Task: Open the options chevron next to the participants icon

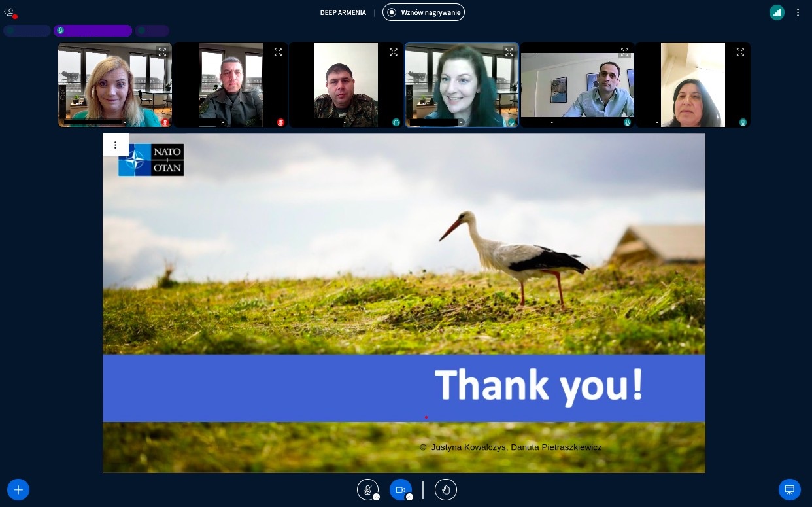Action: pos(5,12)
